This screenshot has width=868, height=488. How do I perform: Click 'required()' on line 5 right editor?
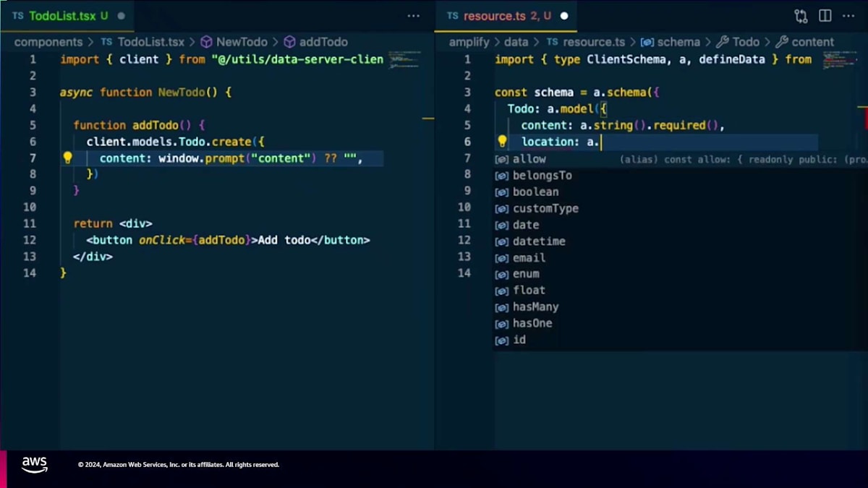click(x=686, y=125)
